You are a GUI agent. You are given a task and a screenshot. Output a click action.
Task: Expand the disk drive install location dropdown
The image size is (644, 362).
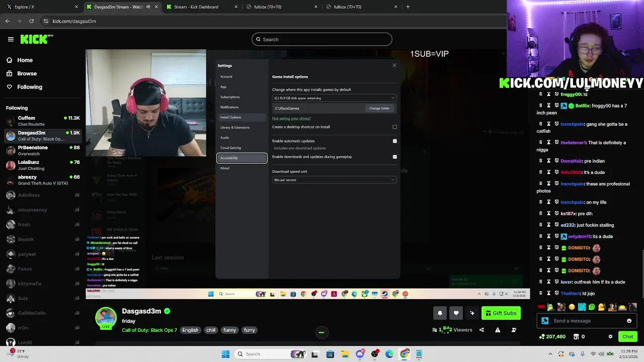pos(334,98)
